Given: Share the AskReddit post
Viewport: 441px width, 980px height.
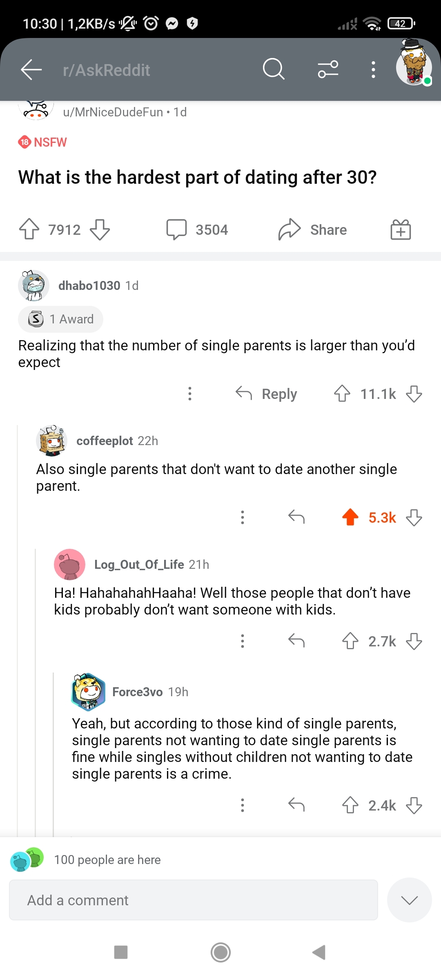Looking at the screenshot, I should [x=313, y=229].
